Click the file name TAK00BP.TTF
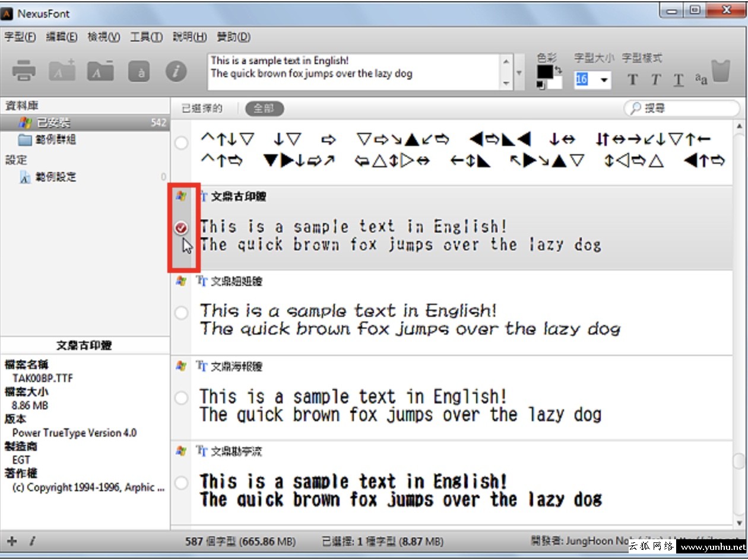The width and height of the screenshot is (748, 560). click(43, 378)
